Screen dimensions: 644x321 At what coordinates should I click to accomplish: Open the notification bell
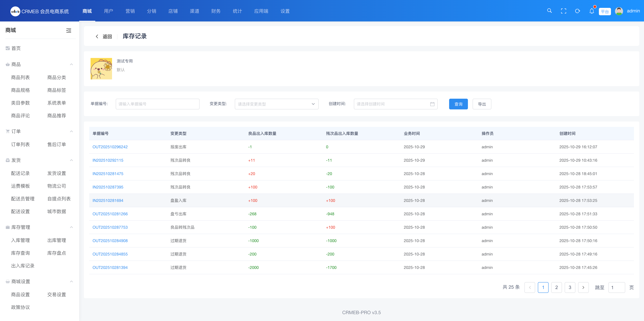pos(592,11)
